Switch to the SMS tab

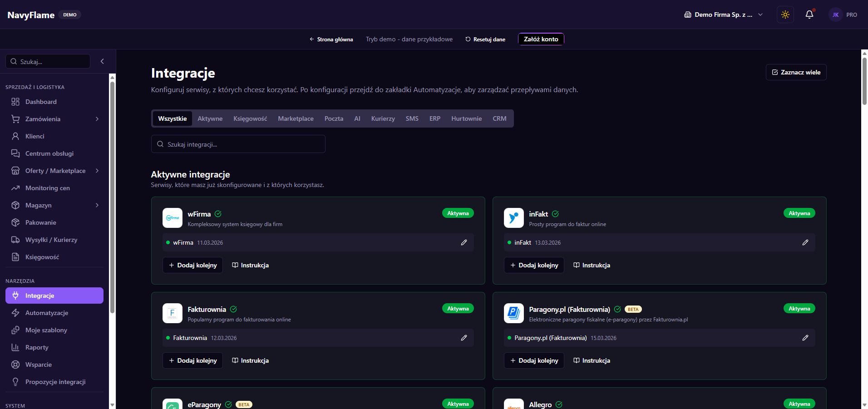pos(412,118)
